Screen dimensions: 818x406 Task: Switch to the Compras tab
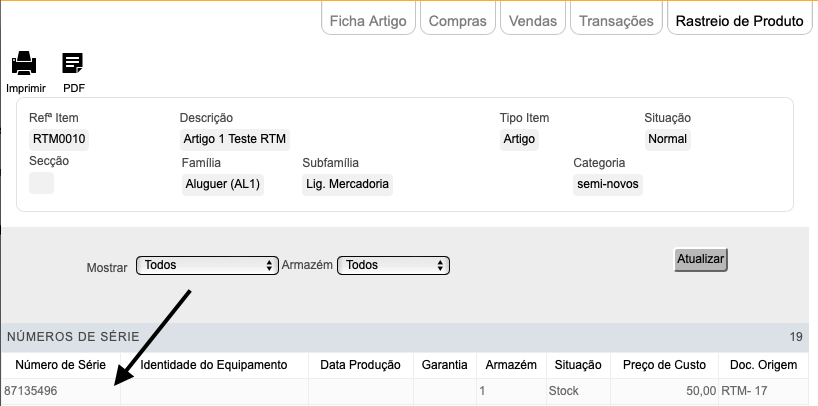click(x=458, y=19)
